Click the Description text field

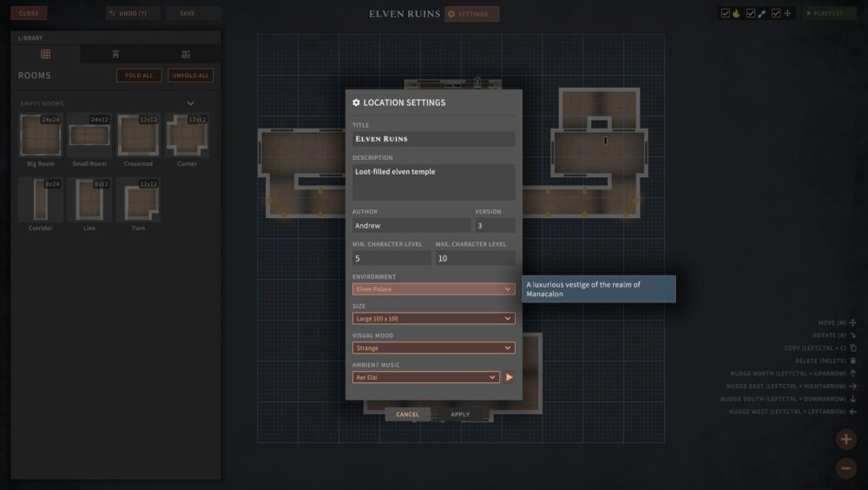(x=433, y=182)
